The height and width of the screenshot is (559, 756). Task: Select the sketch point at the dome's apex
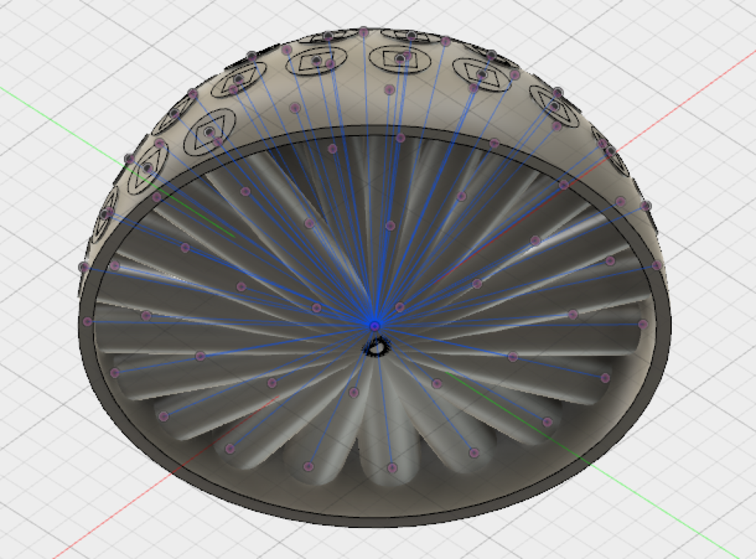(x=363, y=32)
